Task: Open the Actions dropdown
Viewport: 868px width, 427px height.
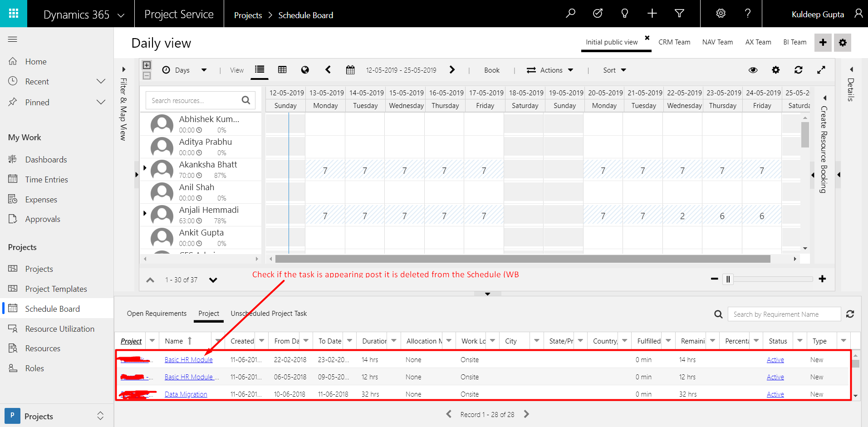Action: pyautogui.click(x=550, y=70)
